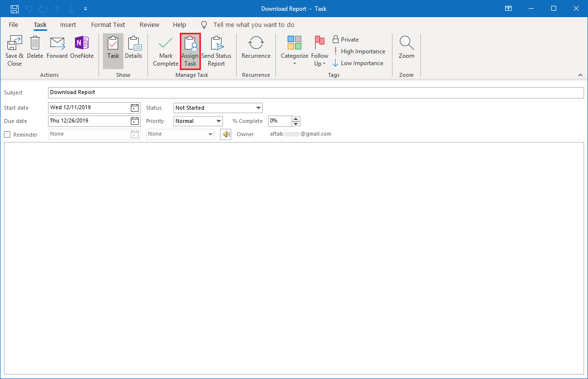588x379 pixels.
Task: Switch to the Insert tab
Action: pos(68,24)
